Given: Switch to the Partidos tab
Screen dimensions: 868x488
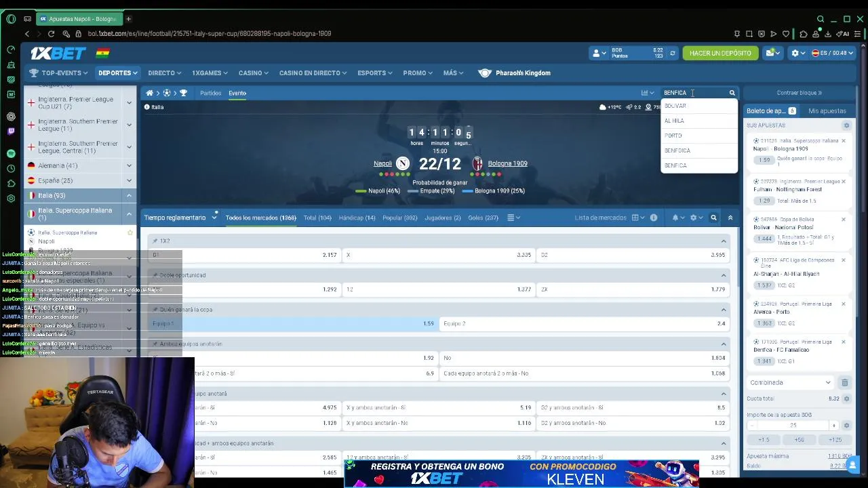Looking at the screenshot, I should pos(210,93).
